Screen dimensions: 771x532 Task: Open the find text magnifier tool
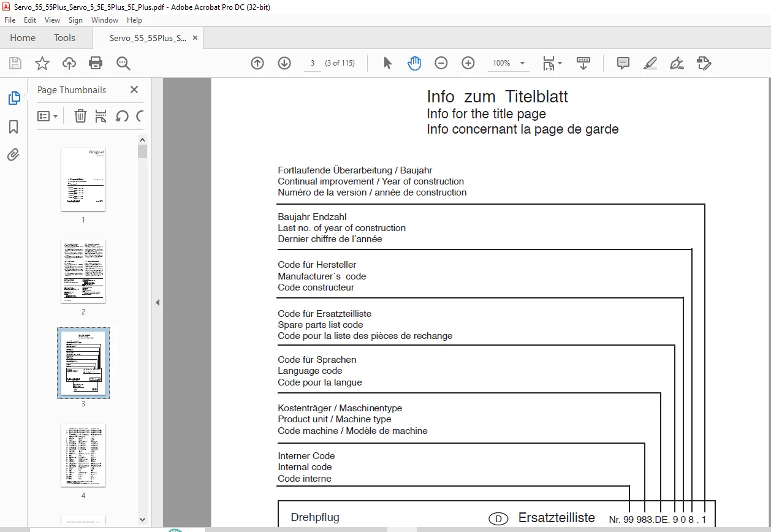(x=123, y=63)
